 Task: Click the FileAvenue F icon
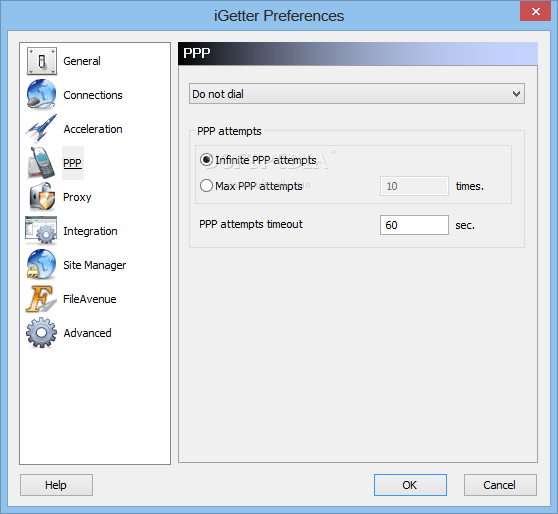coord(41,299)
